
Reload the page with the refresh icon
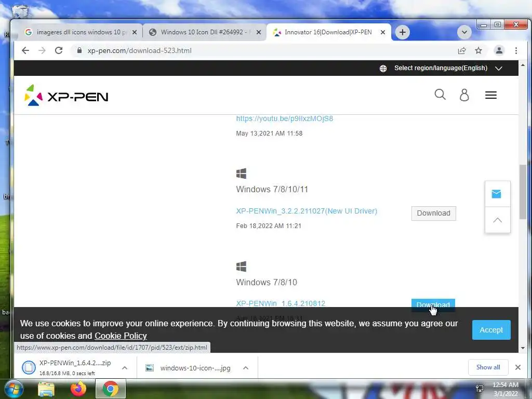click(59, 50)
